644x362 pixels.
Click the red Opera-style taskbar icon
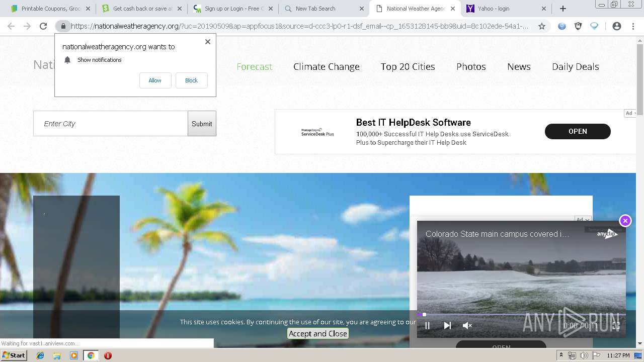point(108,355)
